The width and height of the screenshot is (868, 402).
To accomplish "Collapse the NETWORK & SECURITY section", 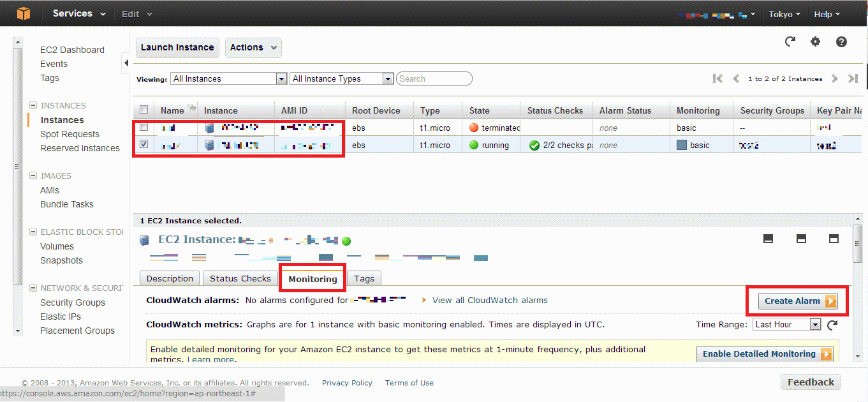I will pyautogui.click(x=33, y=288).
